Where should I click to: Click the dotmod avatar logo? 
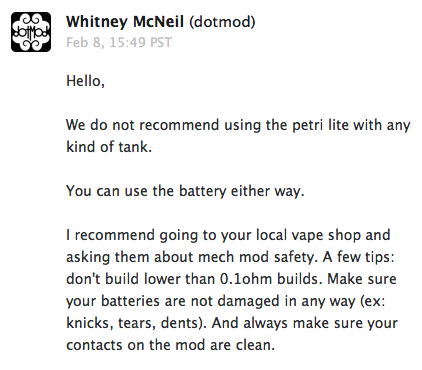31,32
